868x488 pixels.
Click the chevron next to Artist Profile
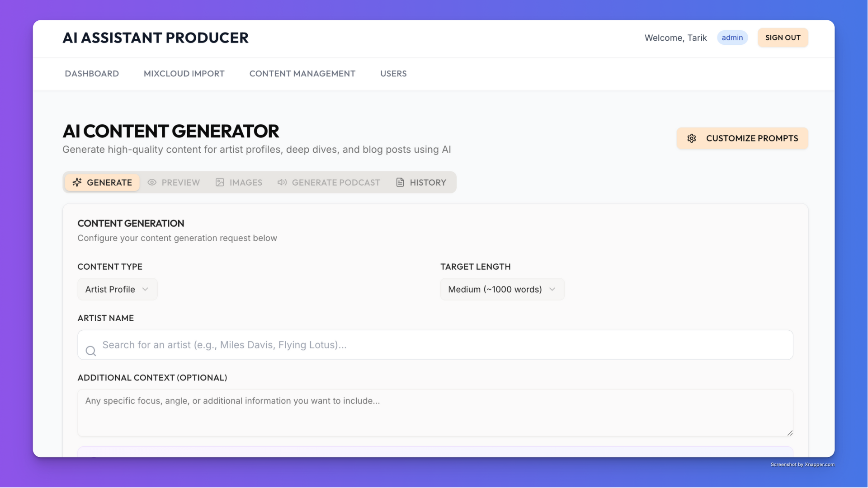[145, 289]
